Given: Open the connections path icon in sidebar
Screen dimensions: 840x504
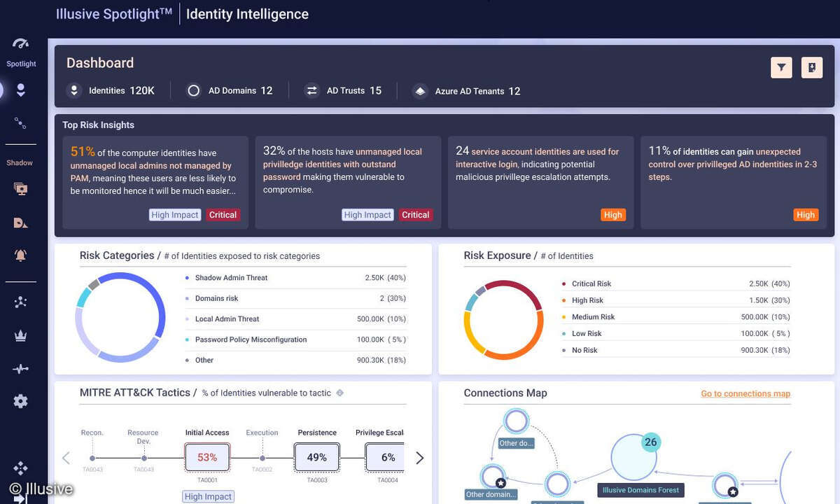Looking at the screenshot, I should (20, 123).
